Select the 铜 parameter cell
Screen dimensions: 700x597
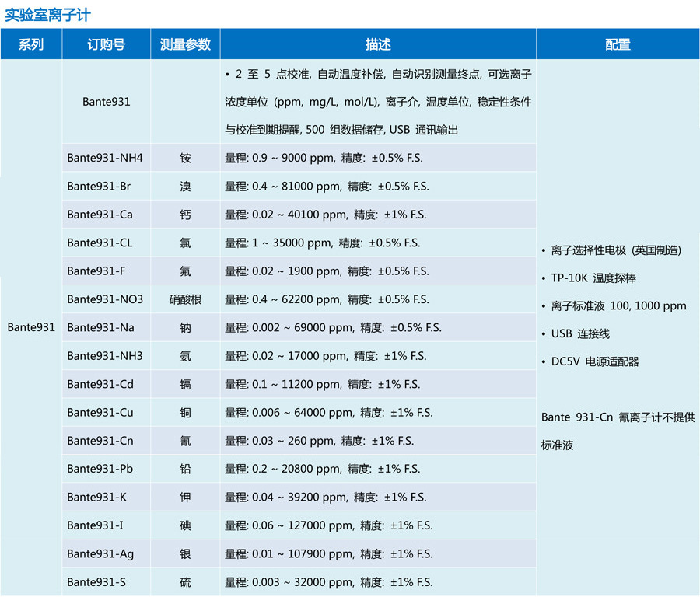coord(185,412)
